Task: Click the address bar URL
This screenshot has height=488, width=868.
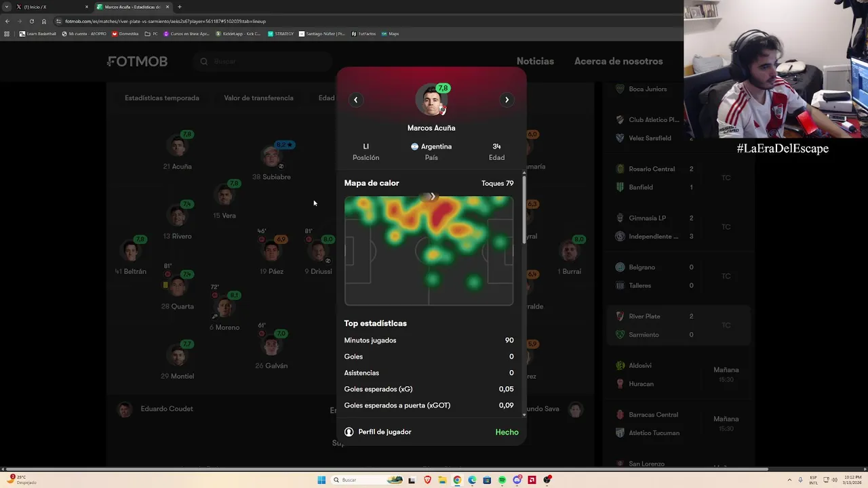Action: click(x=165, y=21)
